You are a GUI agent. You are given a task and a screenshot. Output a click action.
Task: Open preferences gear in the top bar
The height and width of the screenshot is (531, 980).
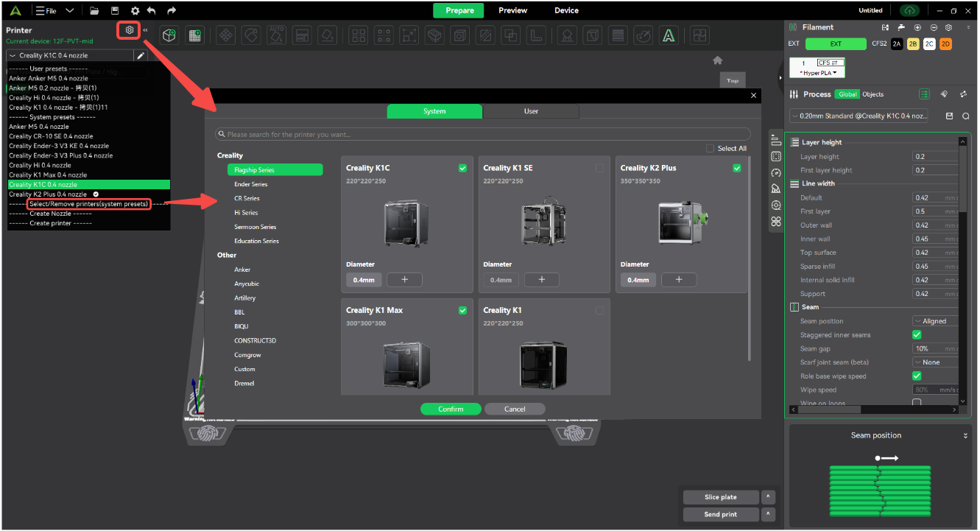point(135,11)
